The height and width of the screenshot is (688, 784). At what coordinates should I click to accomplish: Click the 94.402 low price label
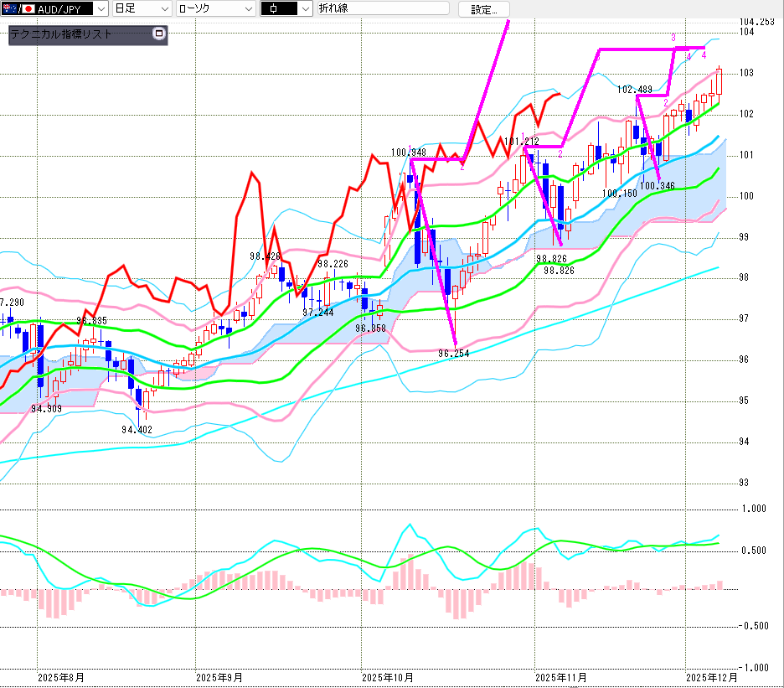click(x=136, y=430)
